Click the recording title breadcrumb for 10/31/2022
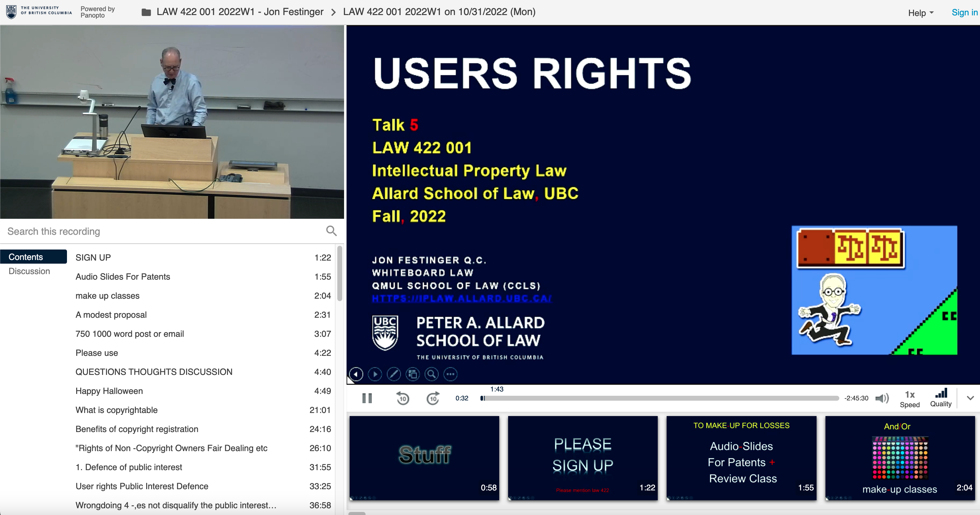This screenshot has width=980, height=515. [x=439, y=12]
